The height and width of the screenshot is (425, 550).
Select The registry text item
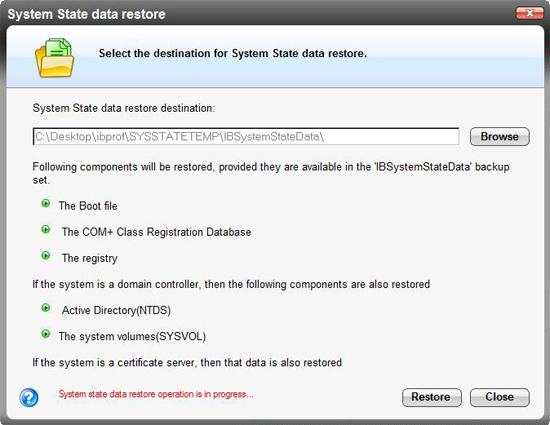(x=90, y=258)
